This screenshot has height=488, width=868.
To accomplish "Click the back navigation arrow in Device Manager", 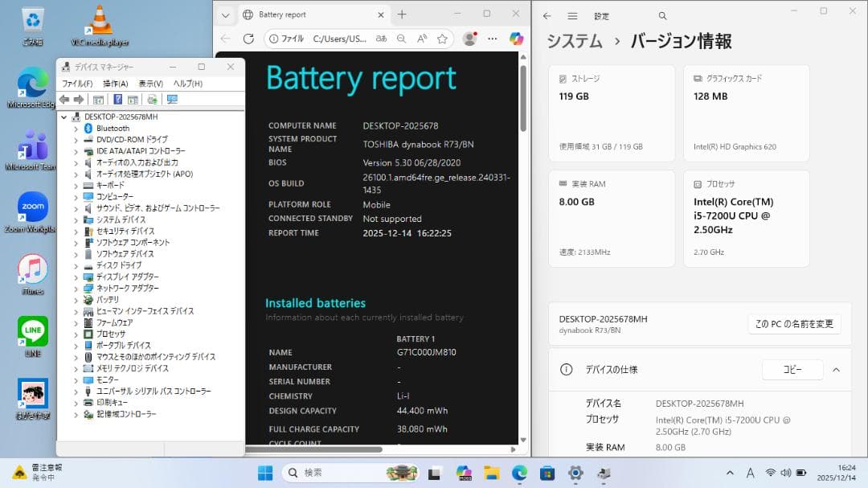I will pos(65,99).
